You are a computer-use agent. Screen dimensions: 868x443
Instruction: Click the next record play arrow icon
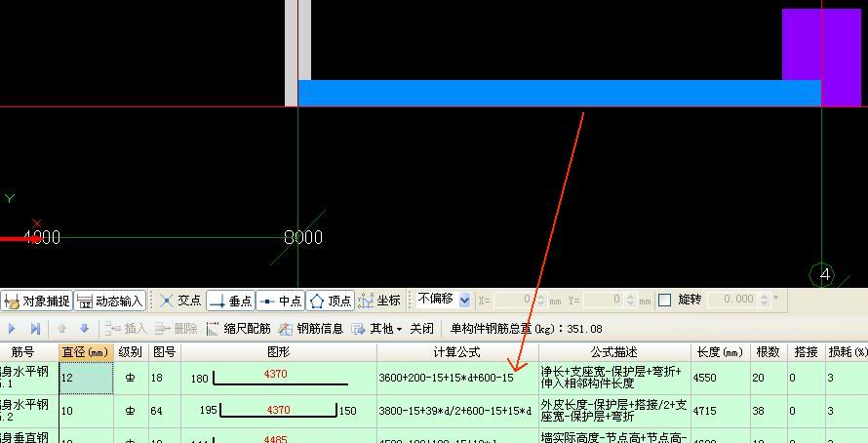(x=12, y=329)
